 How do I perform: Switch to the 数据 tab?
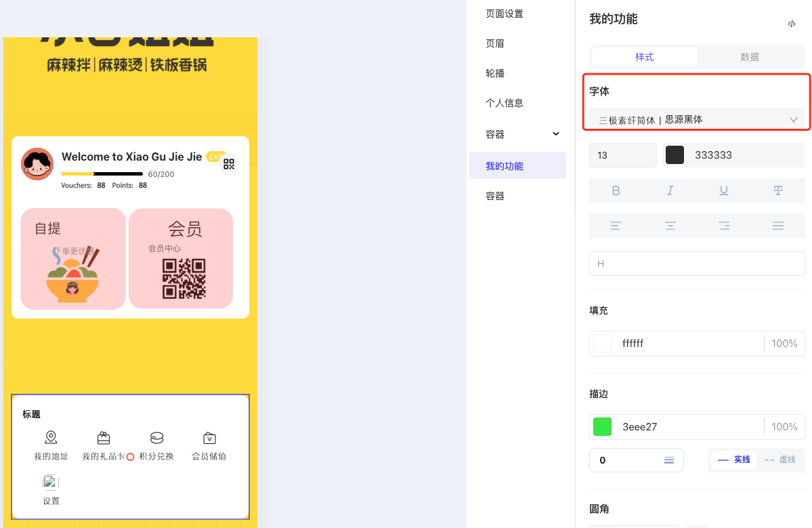coord(750,57)
